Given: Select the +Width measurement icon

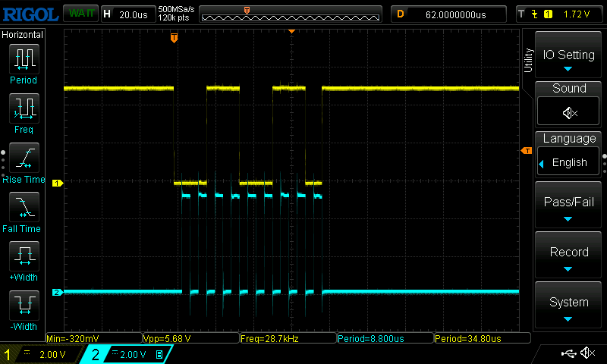Looking at the screenshot, I should click(23, 256).
